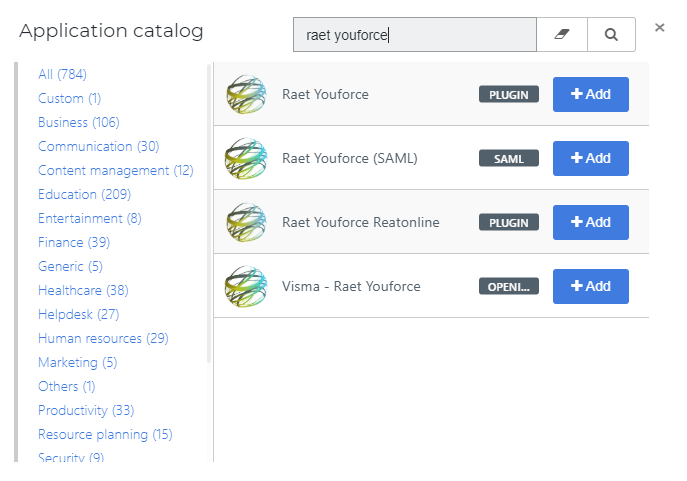Image resolution: width=687 pixels, height=481 pixels.
Task: Click the OPENI... badge
Action: [509, 286]
